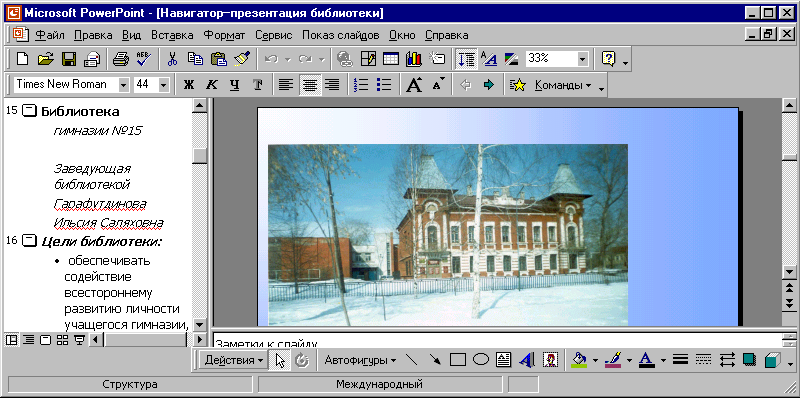Open the Times New Roman font dropdown
Image resolution: width=800 pixels, height=398 pixels.
[123, 85]
